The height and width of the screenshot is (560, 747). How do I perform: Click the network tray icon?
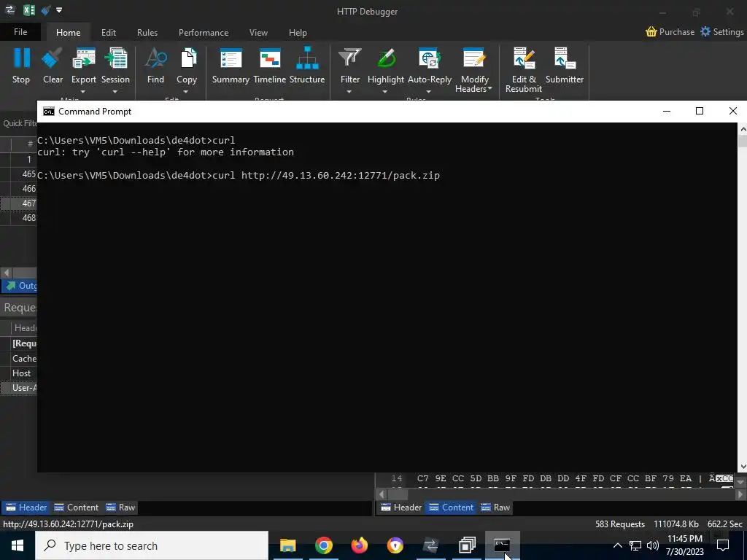[635, 545]
